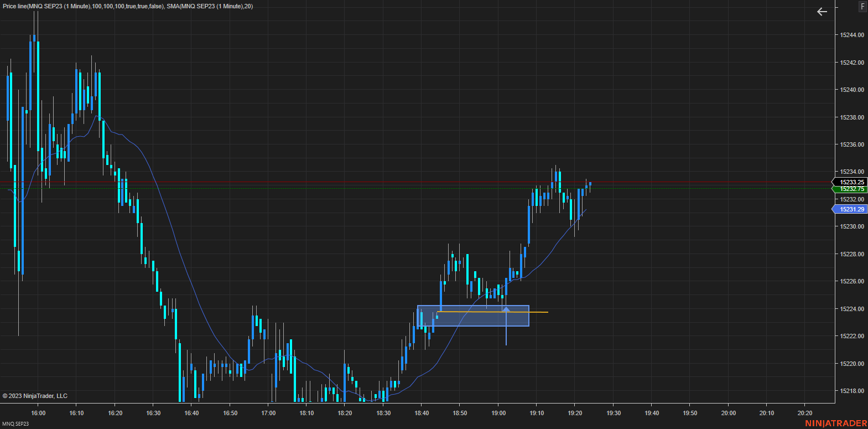This screenshot has width=868, height=429.
Task: Click the 17:00 time axis label
Action: click(268, 413)
